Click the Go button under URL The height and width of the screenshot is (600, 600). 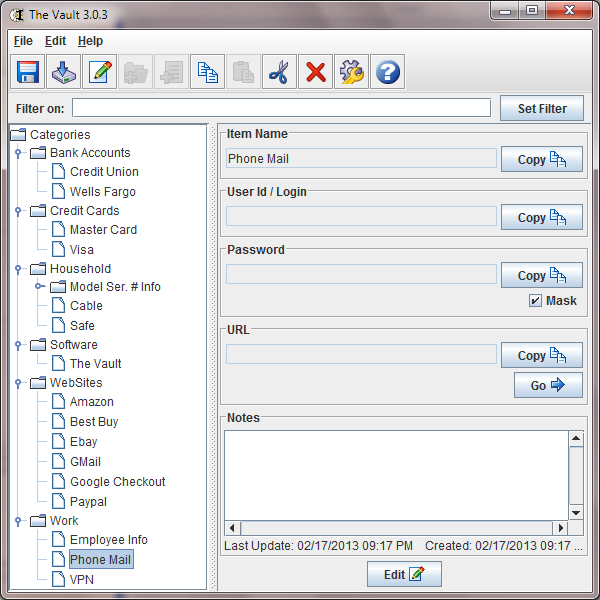548,385
